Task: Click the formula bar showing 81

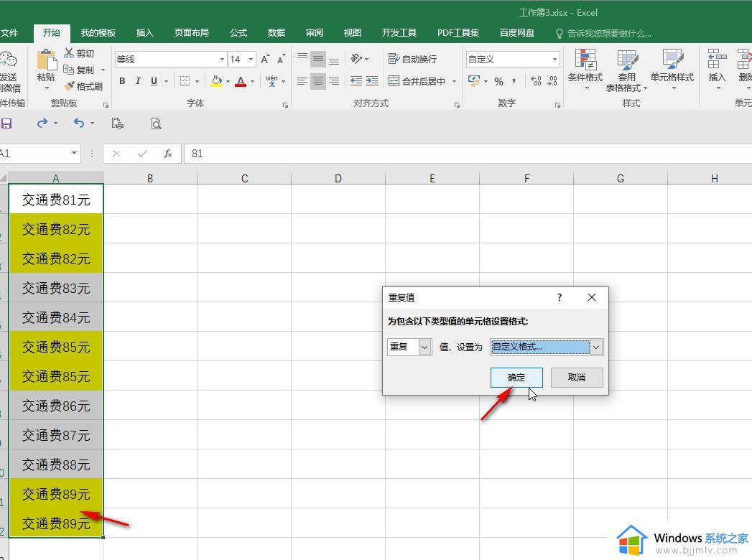Action: (468, 154)
